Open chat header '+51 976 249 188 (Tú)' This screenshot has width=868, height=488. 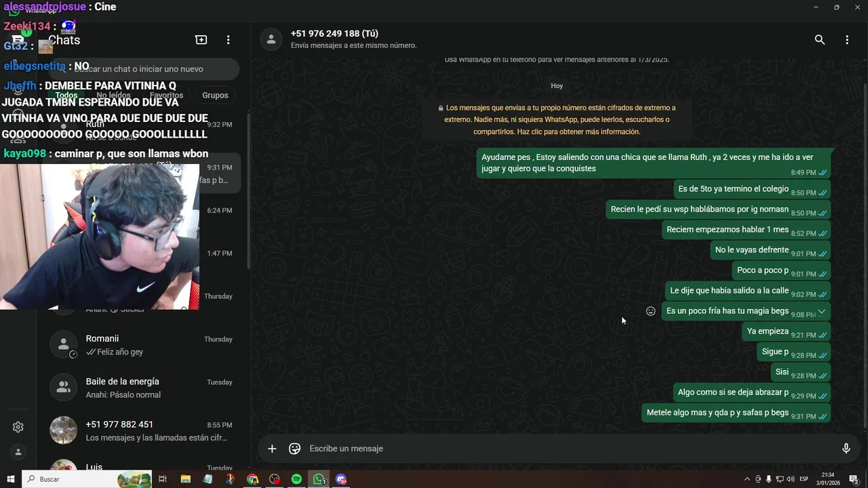coord(334,34)
